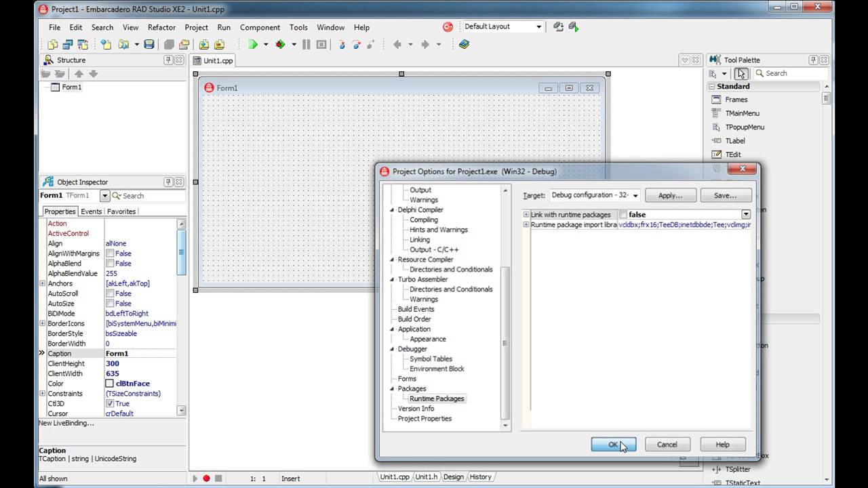Screen dimensions: 868x488
Task: Open the Project menu
Action: [196, 28]
